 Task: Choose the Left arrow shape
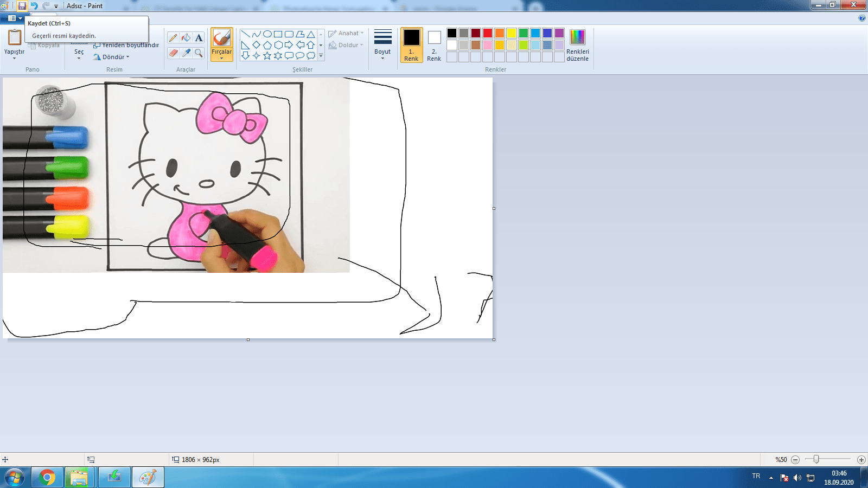[300, 45]
